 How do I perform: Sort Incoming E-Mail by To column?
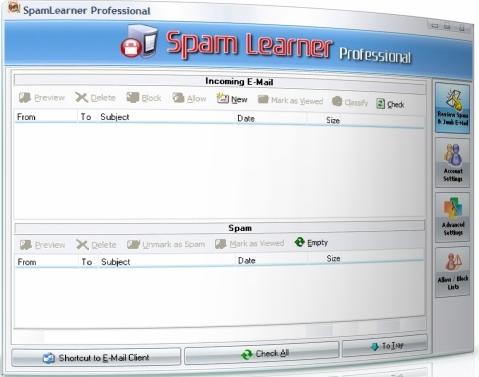[86, 117]
